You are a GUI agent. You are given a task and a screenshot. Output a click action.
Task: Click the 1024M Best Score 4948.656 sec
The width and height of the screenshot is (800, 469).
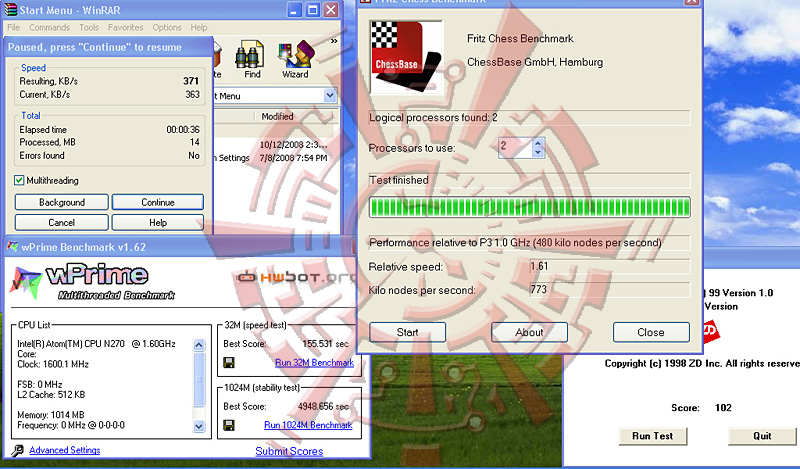[x=323, y=407]
